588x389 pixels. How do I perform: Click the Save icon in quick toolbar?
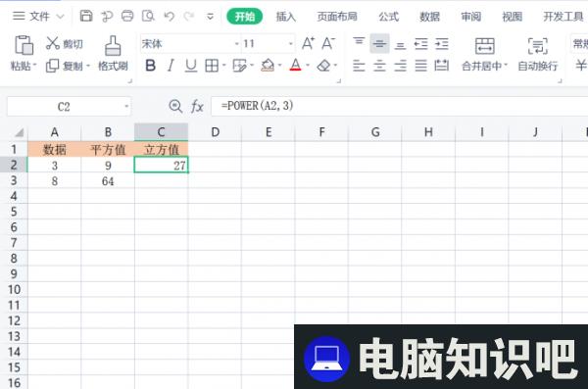click(86, 16)
